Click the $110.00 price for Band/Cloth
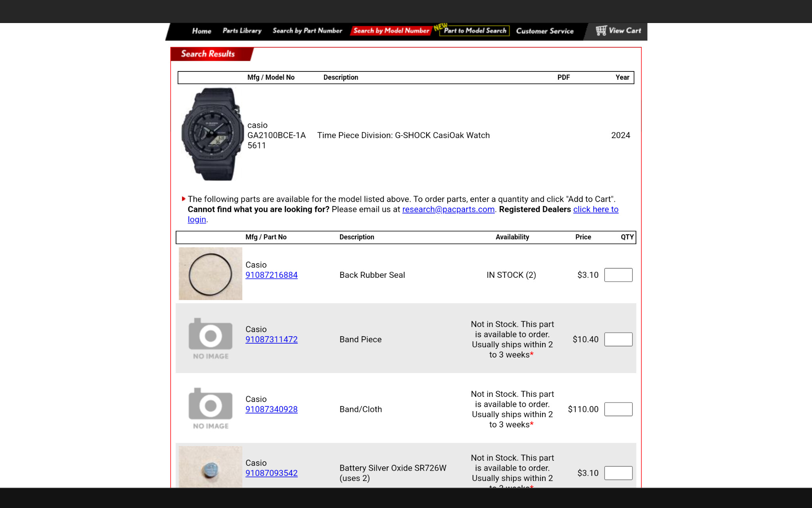812x508 pixels. pyautogui.click(x=583, y=409)
